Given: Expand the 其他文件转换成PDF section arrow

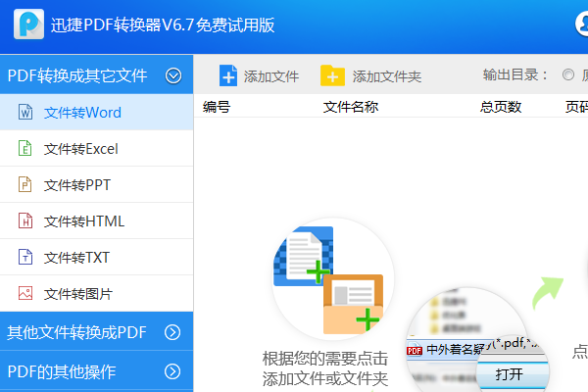Looking at the screenshot, I should point(172,332).
